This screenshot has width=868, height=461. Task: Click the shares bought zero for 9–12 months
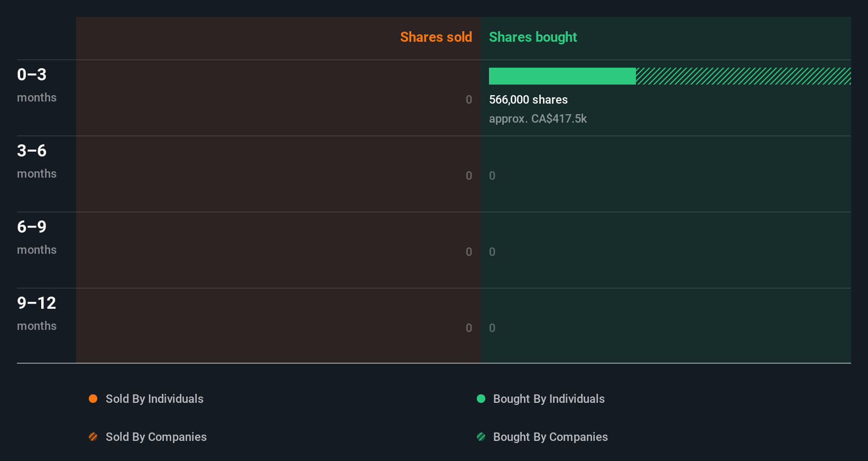coord(492,328)
